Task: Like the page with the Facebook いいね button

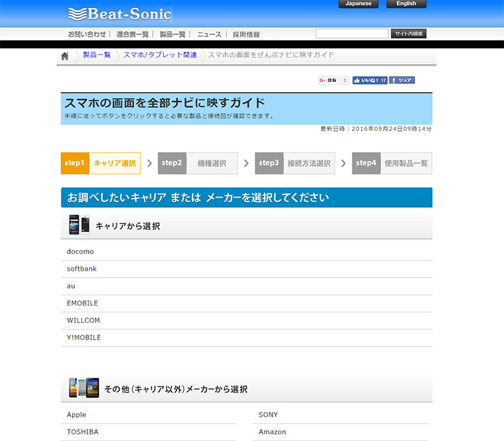Action: point(370,80)
